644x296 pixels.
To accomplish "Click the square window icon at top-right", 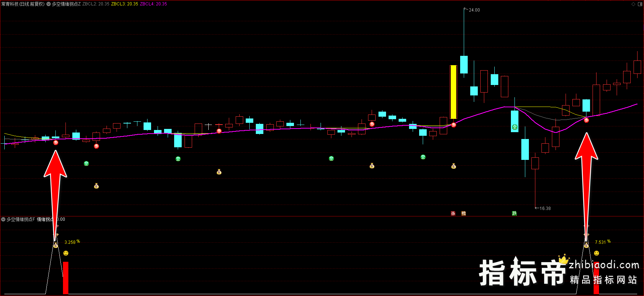I will point(640,4).
